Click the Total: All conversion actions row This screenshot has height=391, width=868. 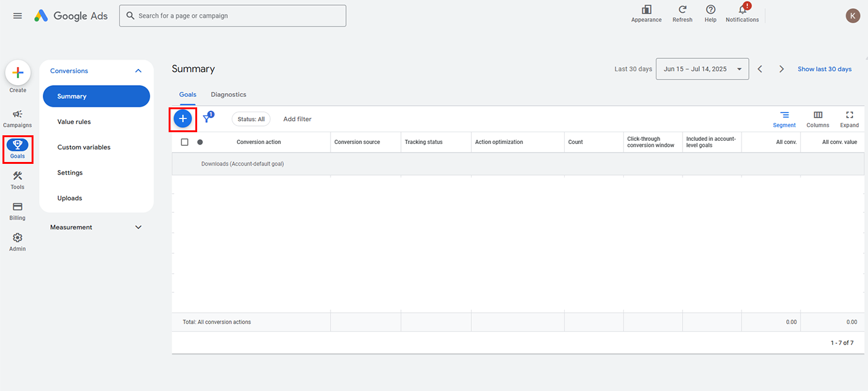pos(518,322)
